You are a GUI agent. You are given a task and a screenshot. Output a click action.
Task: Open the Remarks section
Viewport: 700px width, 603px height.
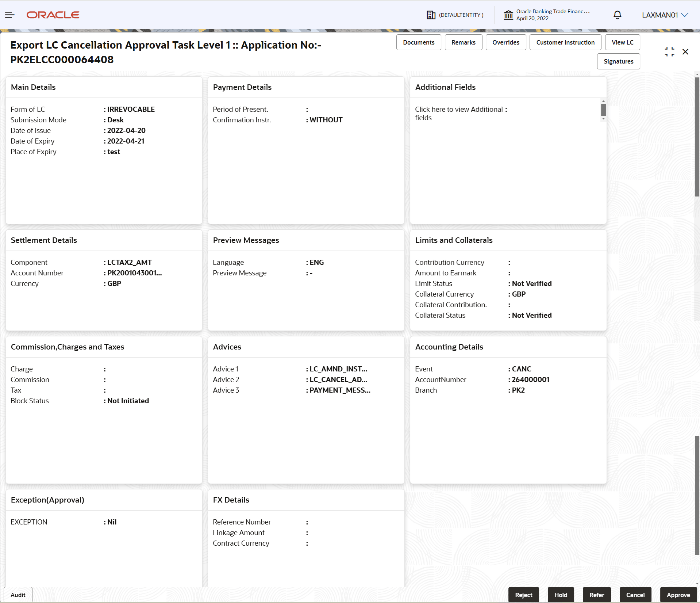pos(463,42)
